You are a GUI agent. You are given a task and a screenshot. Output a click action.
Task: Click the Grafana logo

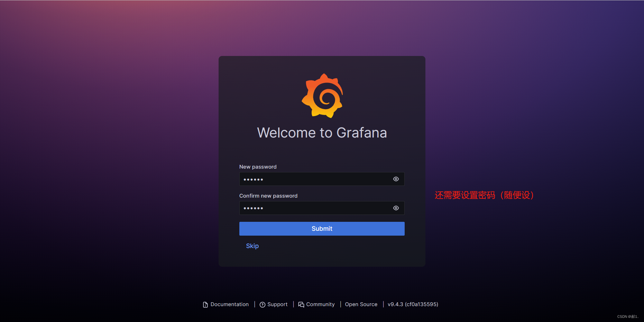point(322,96)
